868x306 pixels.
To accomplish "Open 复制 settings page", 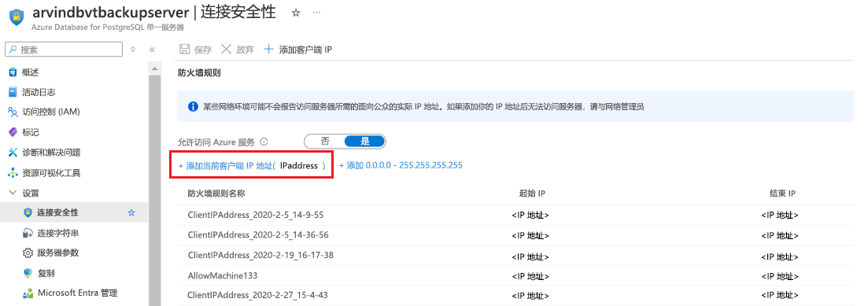I will (x=46, y=273).
